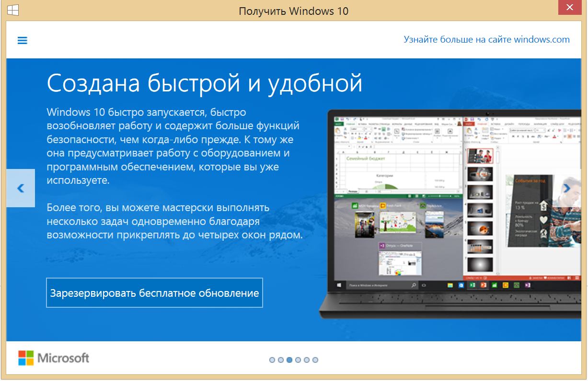Advance to next slide with right arrow
Viewport: 588px width, 381px height.
567,188
